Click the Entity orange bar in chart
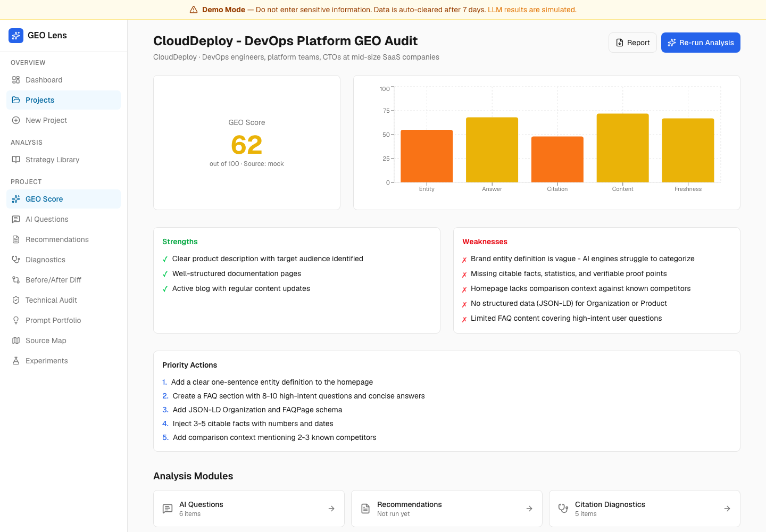 tap(427, 156)
